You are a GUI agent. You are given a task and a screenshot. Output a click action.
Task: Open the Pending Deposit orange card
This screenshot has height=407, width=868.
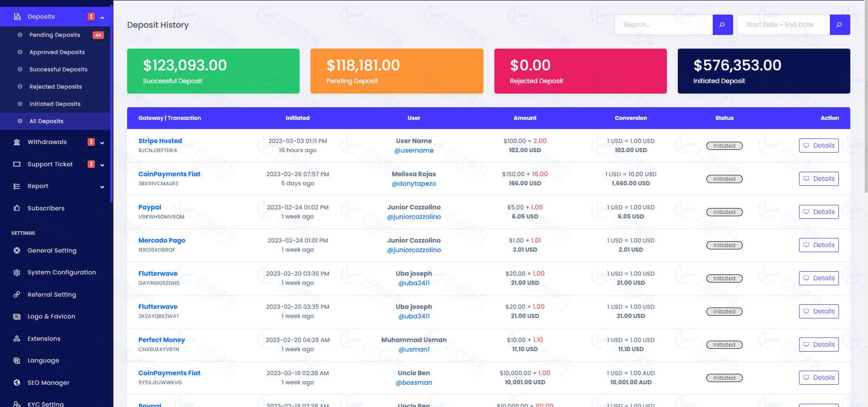tap(397, 71)
